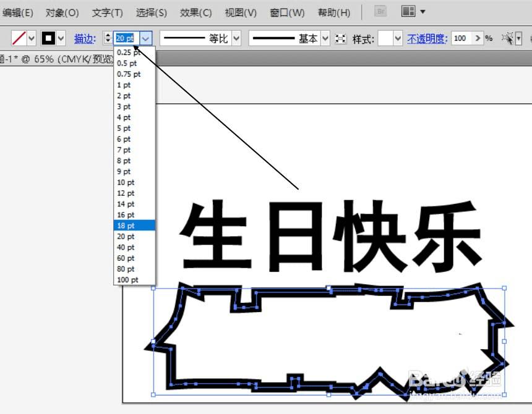Select 0.75 pt stroke weight
This screenshot has height=414, width=532.
[x=134, y=74]
